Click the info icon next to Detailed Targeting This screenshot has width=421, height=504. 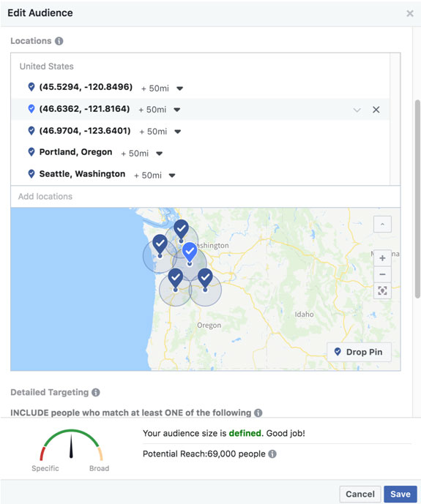pos(96,392)
